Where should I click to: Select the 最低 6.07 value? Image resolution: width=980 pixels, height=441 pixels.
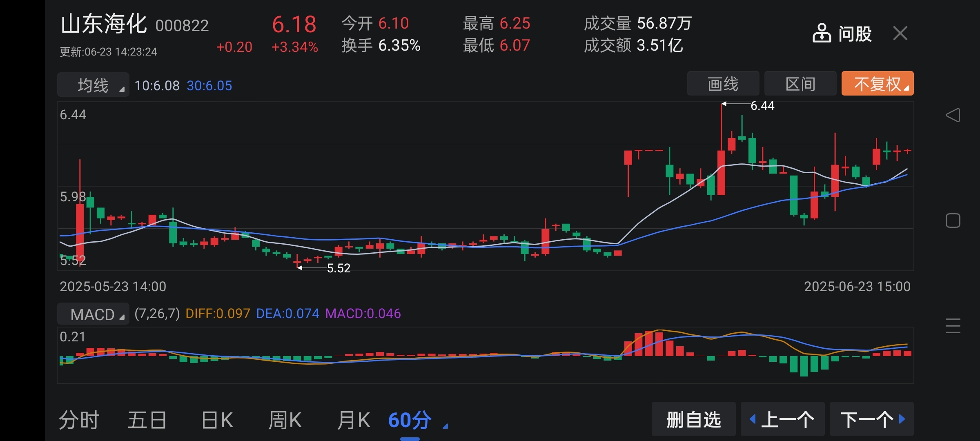[x=497, y=45]
